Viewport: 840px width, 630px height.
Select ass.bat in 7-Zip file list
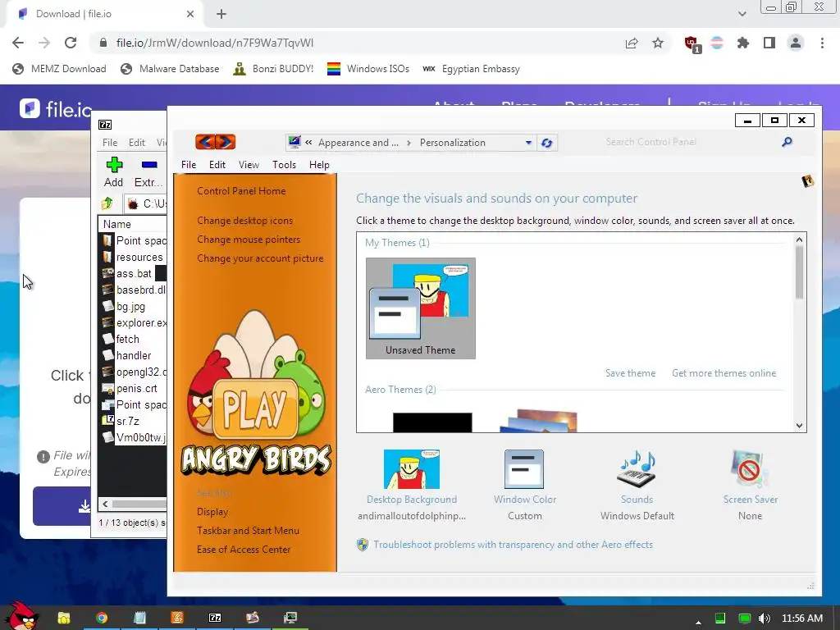click(134, 274)
